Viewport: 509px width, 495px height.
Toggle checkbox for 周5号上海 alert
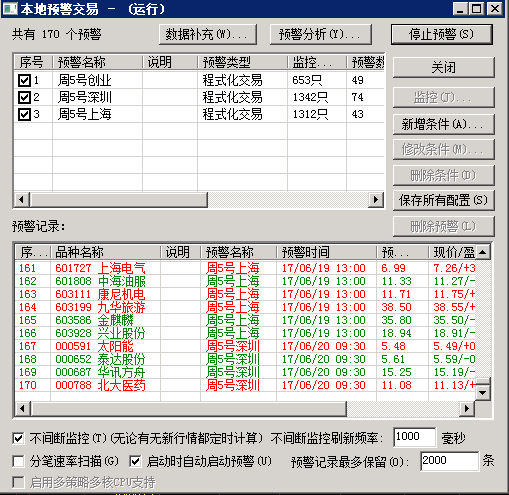(x=24, y=114)
